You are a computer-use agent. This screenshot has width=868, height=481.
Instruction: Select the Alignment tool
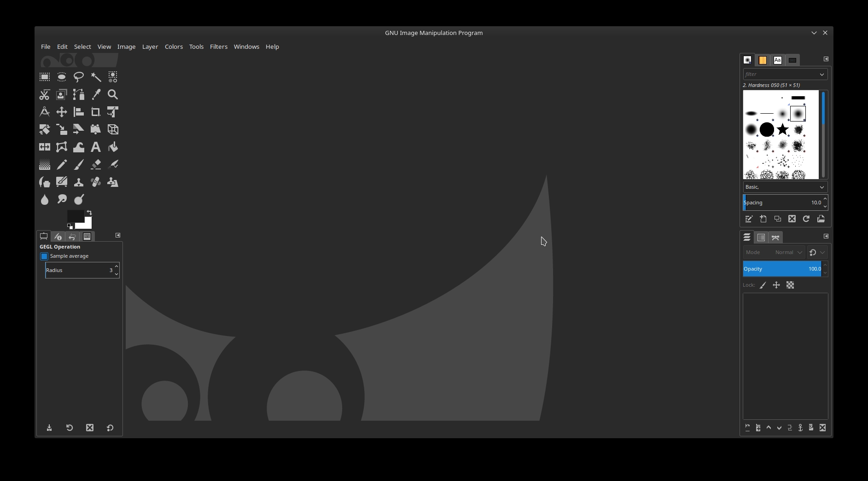[x=79, y=112]
